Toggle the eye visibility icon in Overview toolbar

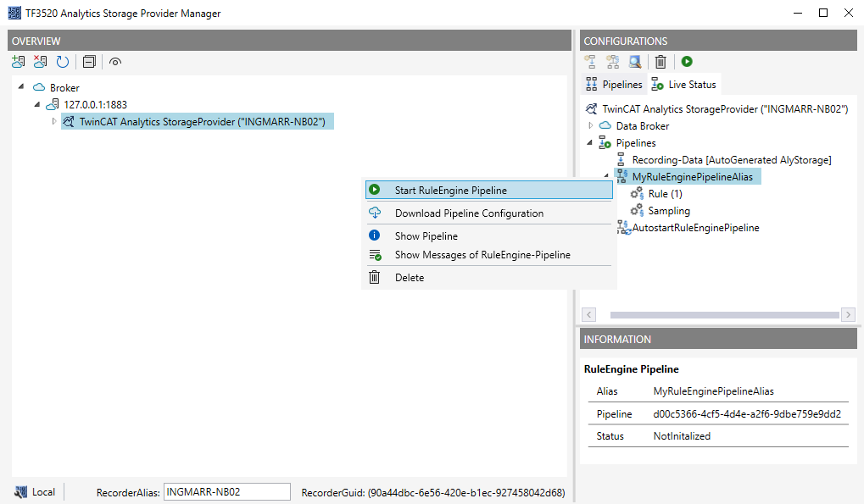(x=115, y=62)
